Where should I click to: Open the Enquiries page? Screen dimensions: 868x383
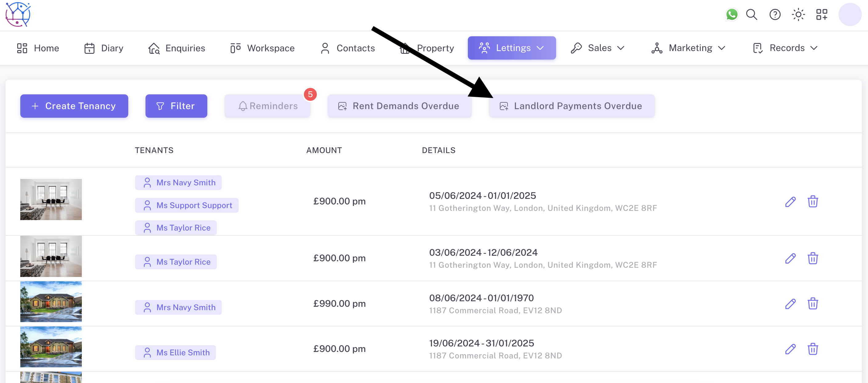[x=177, y=48]
